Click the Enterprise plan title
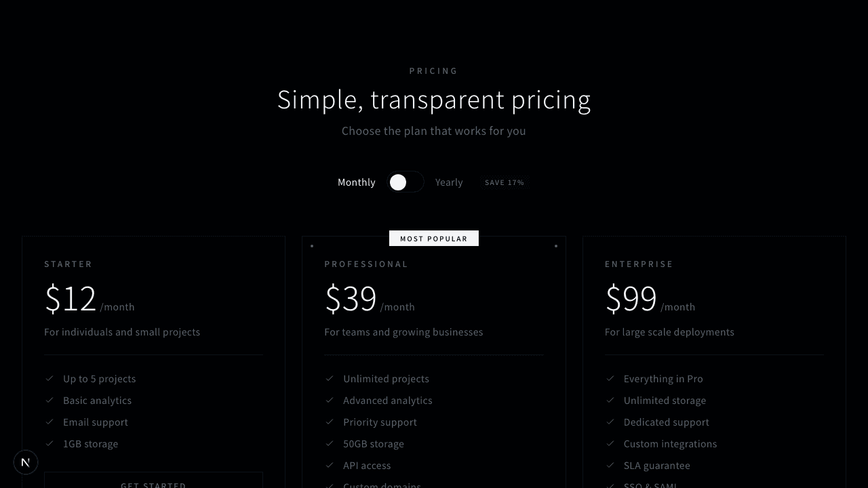Screen dimensions: 868x488 [x=639, y=264]
